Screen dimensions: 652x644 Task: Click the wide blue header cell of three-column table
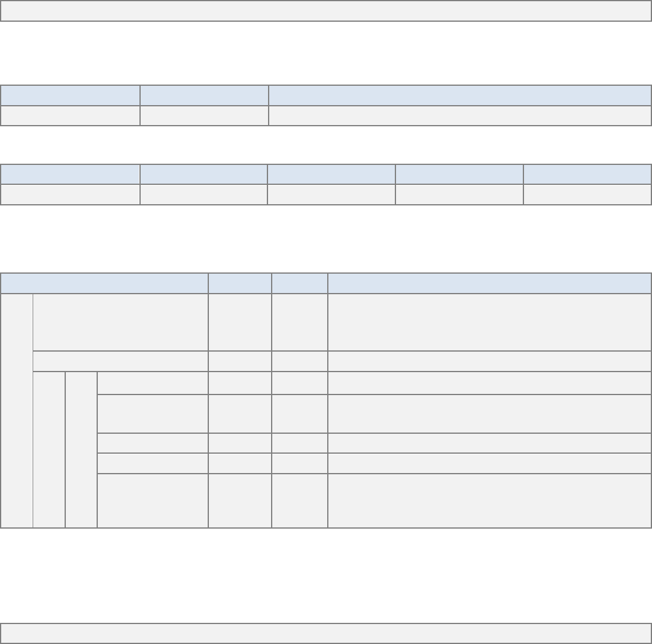click(459, 95)
